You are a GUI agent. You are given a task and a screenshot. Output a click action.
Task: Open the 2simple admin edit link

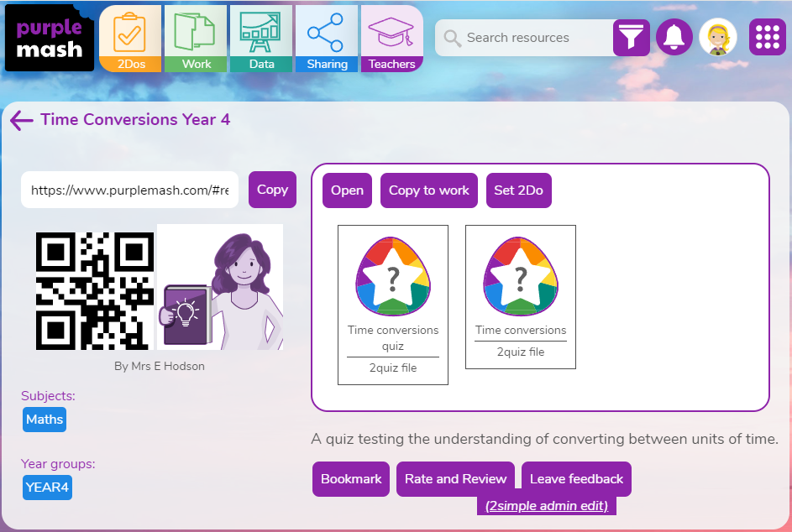tap(548, 505)
